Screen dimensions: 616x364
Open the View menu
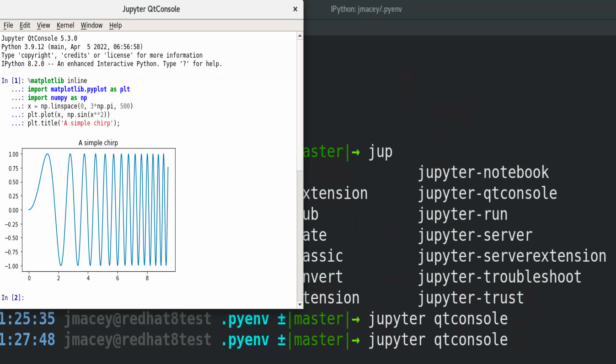point(43,25)
